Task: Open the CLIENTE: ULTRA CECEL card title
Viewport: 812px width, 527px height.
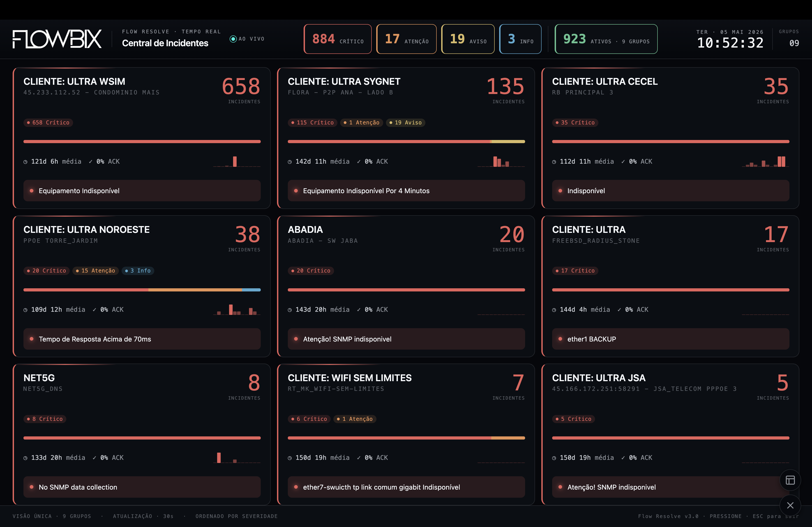Action: [605, 81]
